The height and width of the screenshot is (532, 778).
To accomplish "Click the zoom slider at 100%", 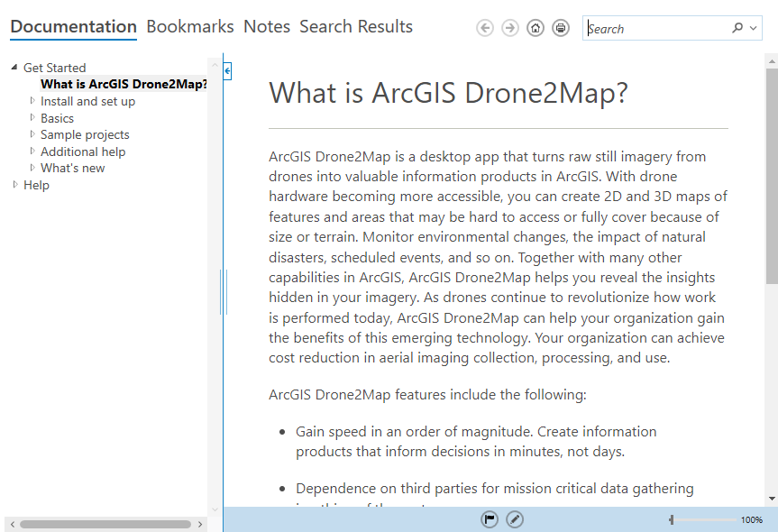I will [x=672, y=519].
